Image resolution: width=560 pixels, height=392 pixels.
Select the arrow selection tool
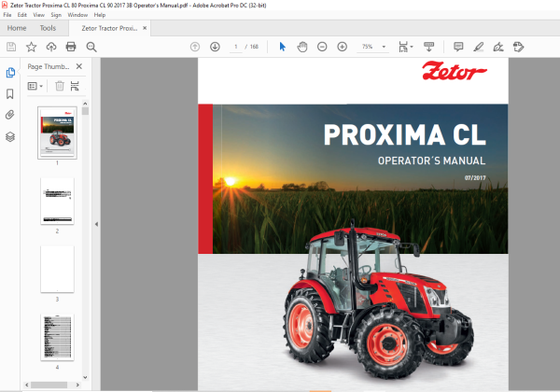(x=283, y=47)
